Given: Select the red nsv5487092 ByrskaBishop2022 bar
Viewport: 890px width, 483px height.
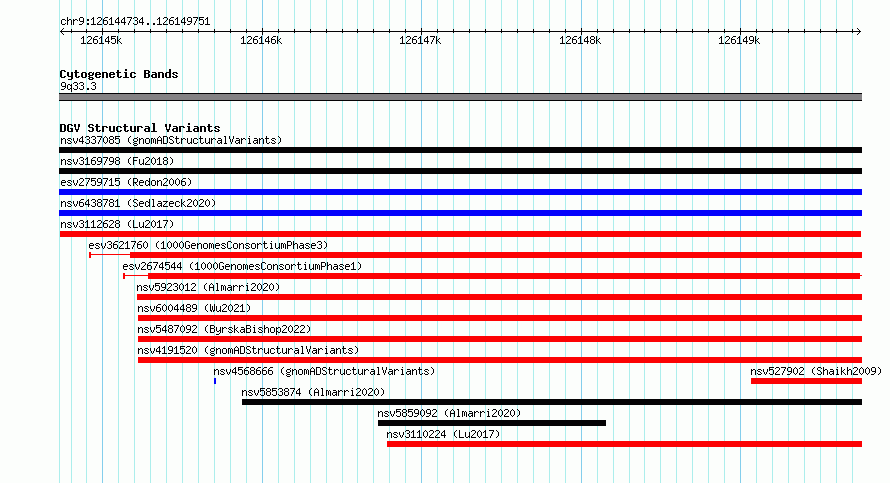Looking at the screenshot, I should coord(500,339).
